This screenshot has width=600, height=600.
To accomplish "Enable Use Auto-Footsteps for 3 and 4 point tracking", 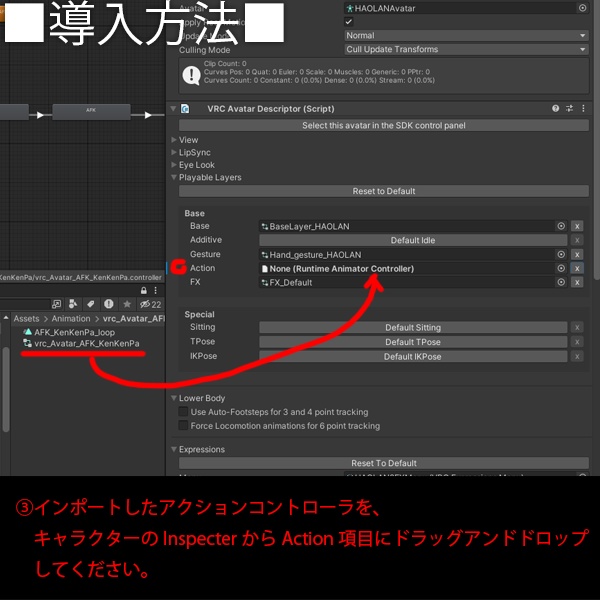I will pos(183,412).
